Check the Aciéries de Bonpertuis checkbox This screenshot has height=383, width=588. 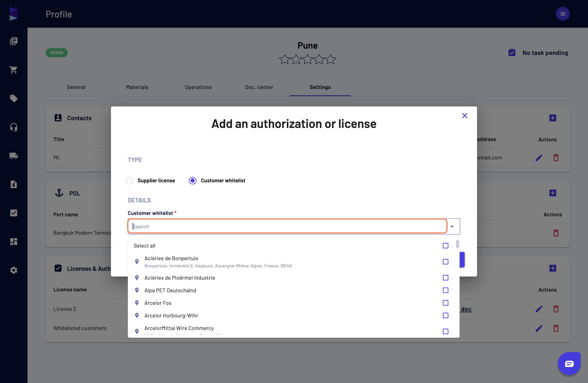446,262
